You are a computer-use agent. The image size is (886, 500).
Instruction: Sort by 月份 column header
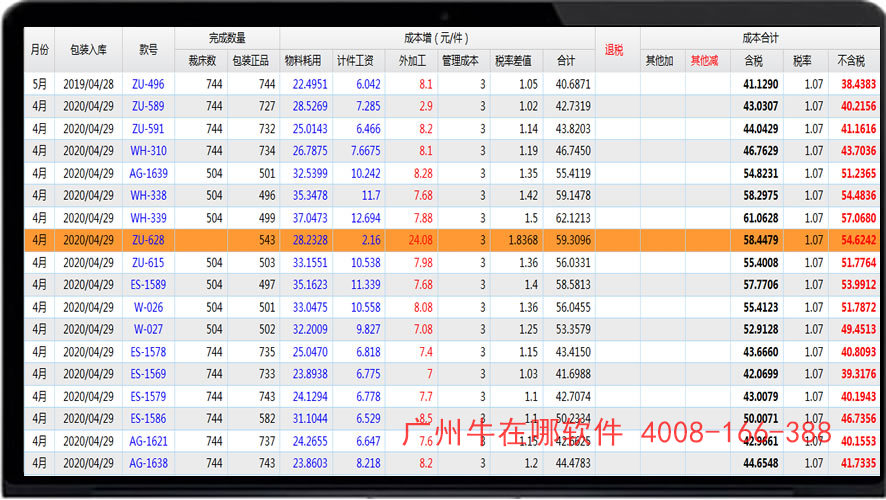click(x=40, y=50)
